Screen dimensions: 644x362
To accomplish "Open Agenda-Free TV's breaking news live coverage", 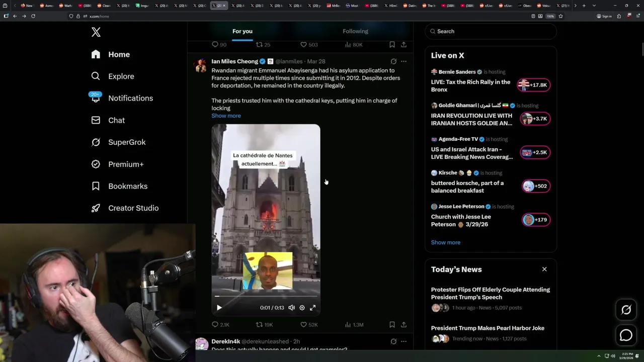I will [472, 153].
